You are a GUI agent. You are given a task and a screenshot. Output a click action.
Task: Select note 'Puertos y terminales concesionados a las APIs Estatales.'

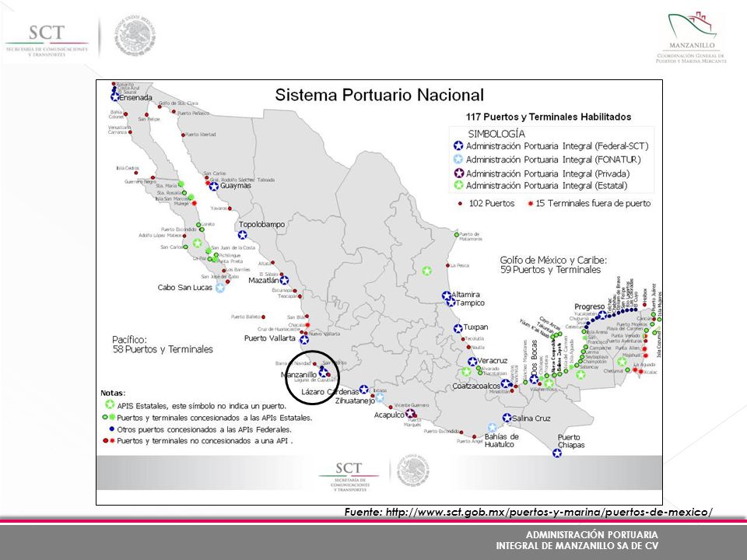click(x=215, y=418)
